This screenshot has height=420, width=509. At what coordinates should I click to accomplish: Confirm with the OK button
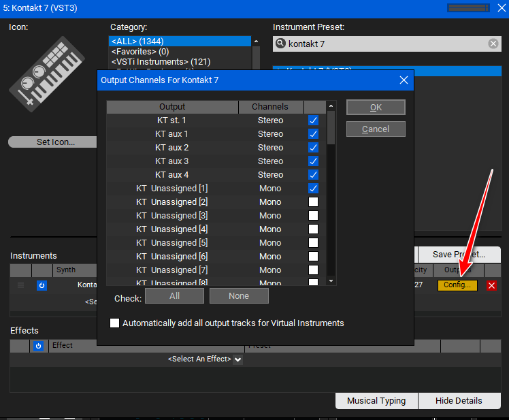376,107
